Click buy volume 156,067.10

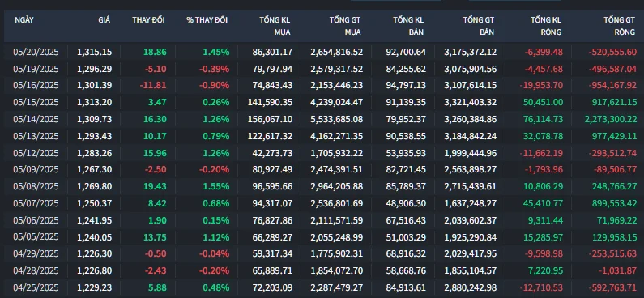pos(271,119)
